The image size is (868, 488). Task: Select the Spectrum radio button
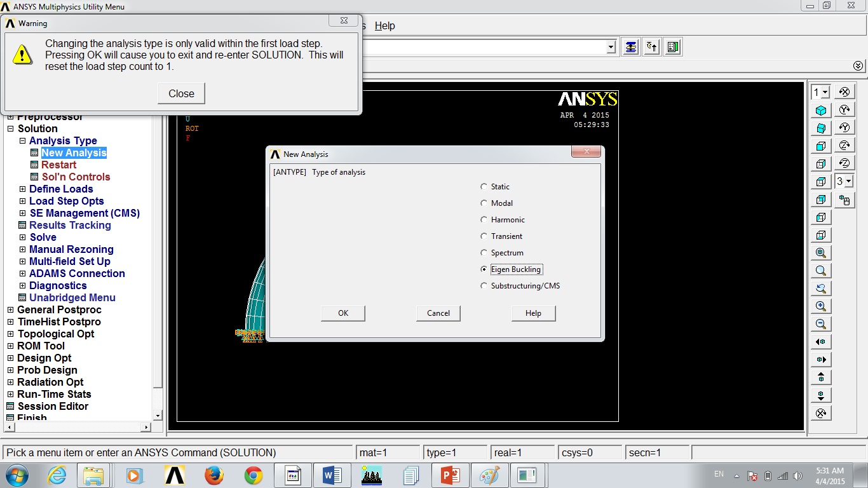click(x=484, y=253)
